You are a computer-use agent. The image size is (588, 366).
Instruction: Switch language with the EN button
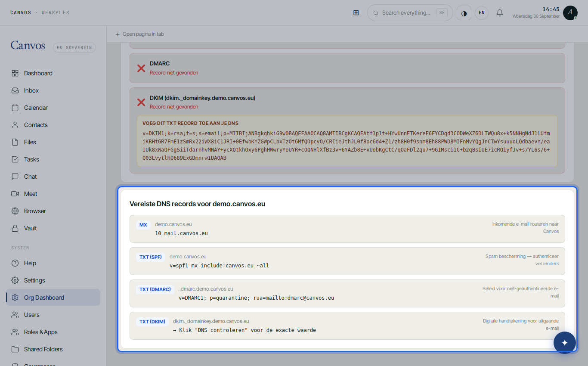coord(482,13)
